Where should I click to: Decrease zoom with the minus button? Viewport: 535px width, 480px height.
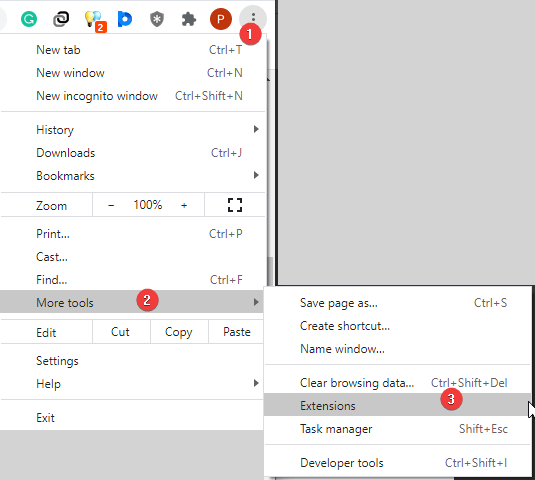click(x=111, y=205)
